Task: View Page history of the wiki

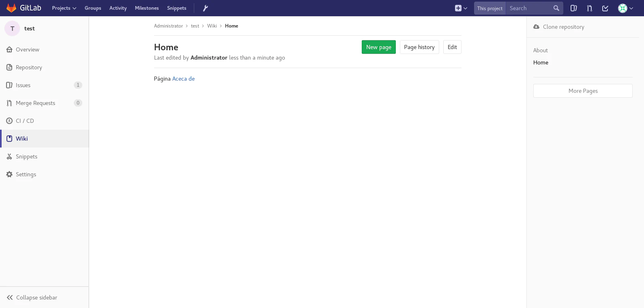Action: click(419, 47)
